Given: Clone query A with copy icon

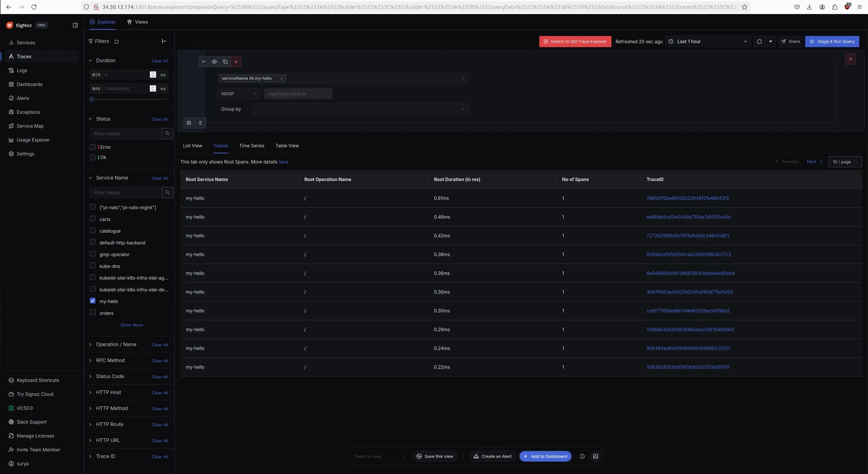Looking at the screenshot, I should [x=225, y=62].
